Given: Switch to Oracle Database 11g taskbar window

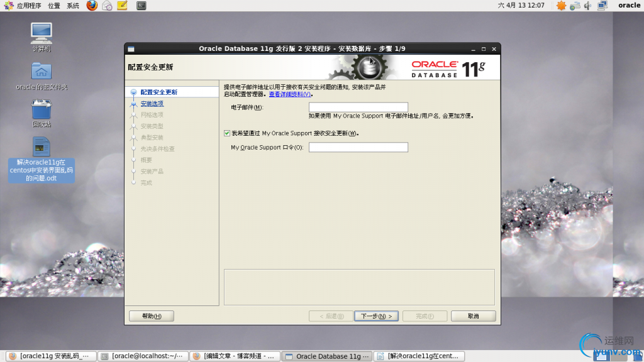Looking at the screenshot, I should (327, 356).
